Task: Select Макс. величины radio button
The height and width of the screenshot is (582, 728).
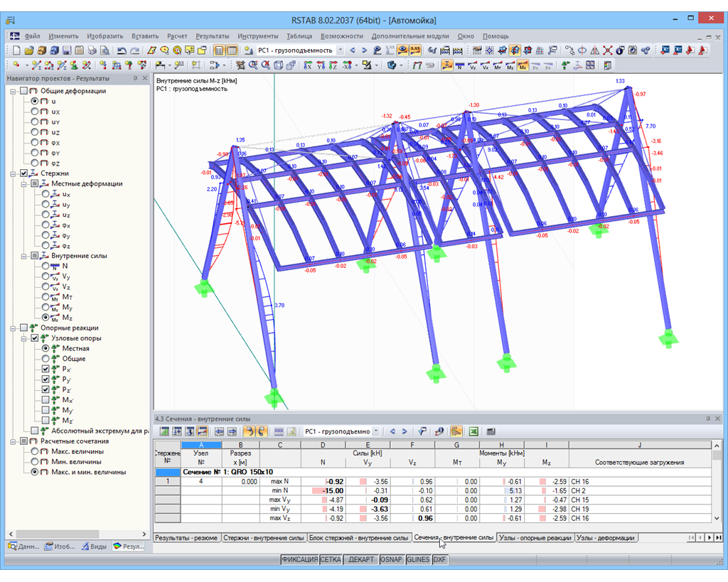Action: pos(35,451)
